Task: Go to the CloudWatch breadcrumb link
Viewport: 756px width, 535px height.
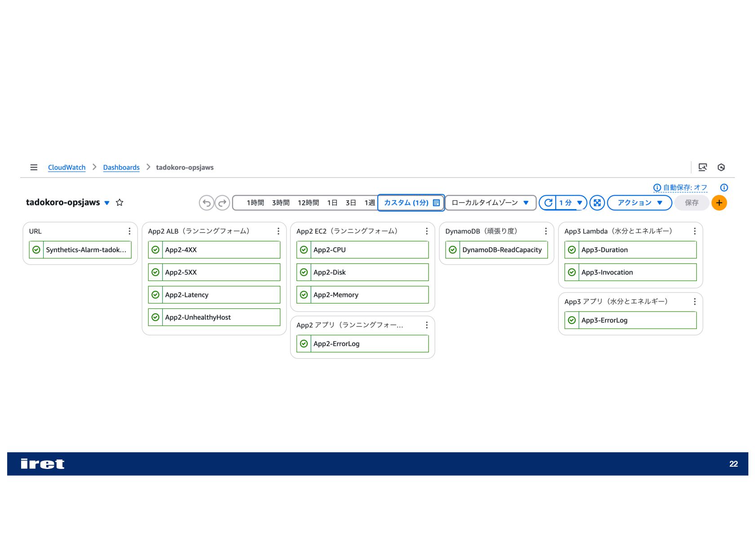Action: pos(66,167)
